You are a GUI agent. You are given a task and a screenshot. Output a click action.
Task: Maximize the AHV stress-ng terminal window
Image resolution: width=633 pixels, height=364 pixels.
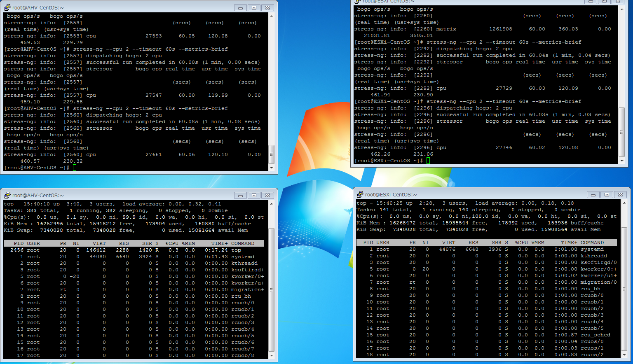tap(254, 7)
